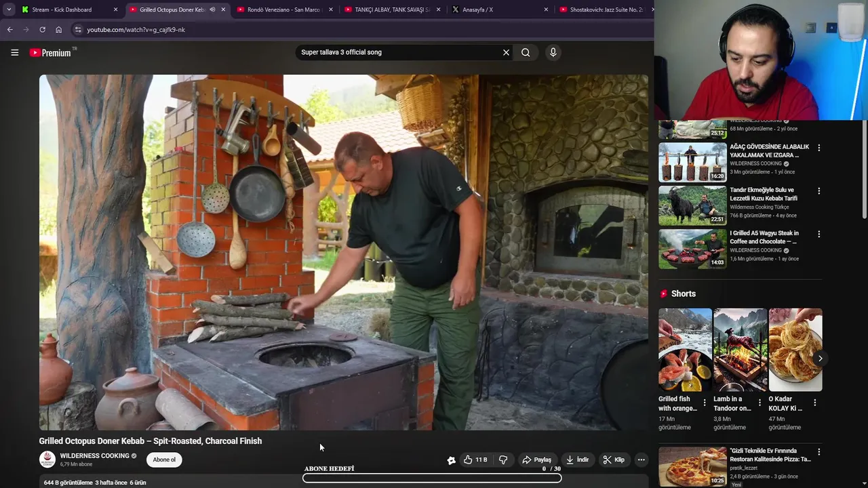Go back with the browser back arrow
The image size is (868, 488).
9,30
